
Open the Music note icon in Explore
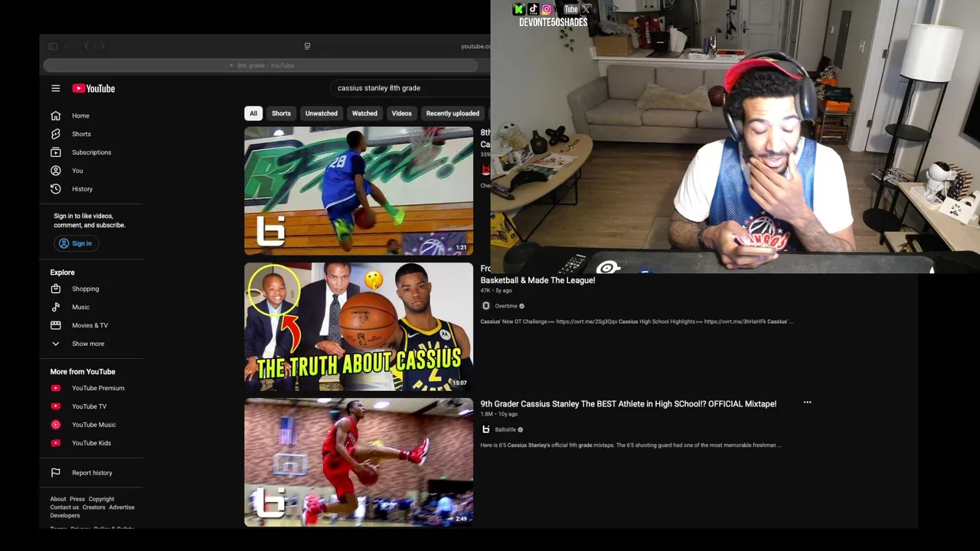click(55, 307)
